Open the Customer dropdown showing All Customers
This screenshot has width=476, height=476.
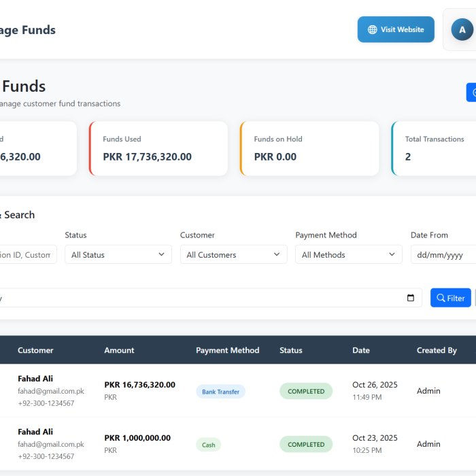click(233, 254)
